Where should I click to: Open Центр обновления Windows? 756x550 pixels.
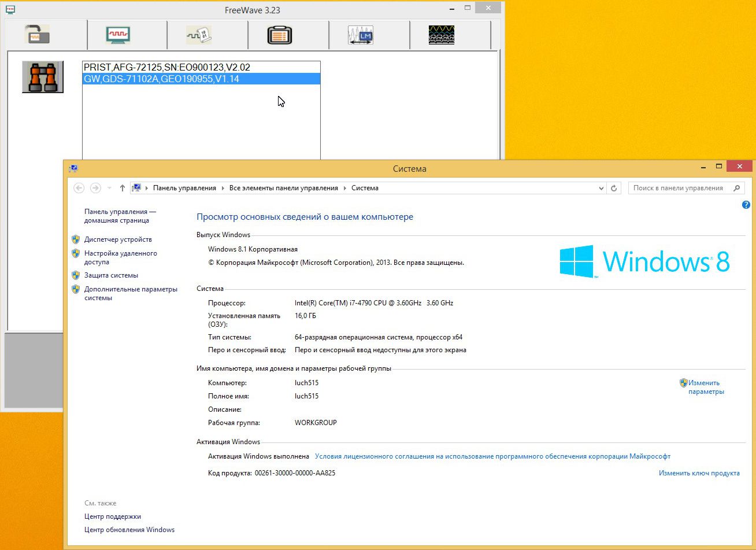click(129, 530)
